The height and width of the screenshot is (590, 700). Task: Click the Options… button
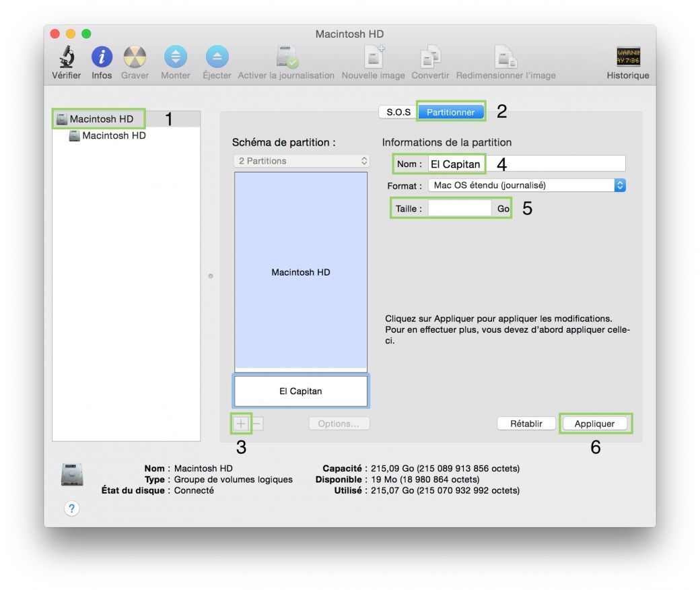pos(339,424)
